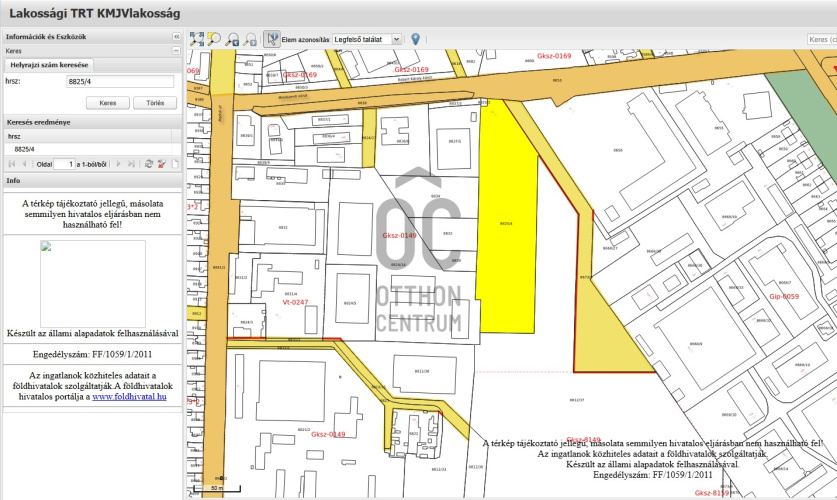Click the hrsz input field
The height and width of the screenshot is (500, 837).
[120, 81]
